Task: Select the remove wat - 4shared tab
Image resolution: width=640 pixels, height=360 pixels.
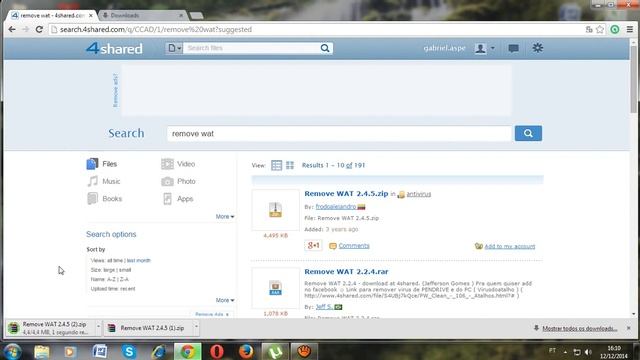Action: pos(52,15)
